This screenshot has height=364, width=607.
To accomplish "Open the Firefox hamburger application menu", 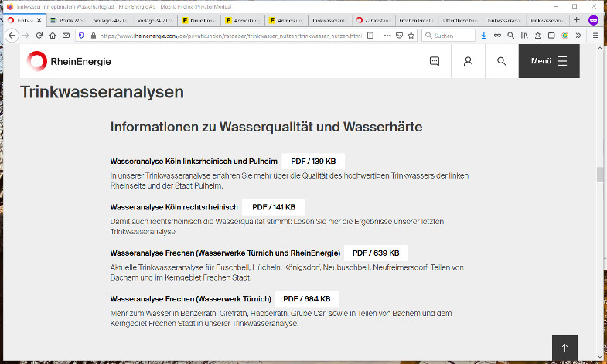I will (595, 36).
